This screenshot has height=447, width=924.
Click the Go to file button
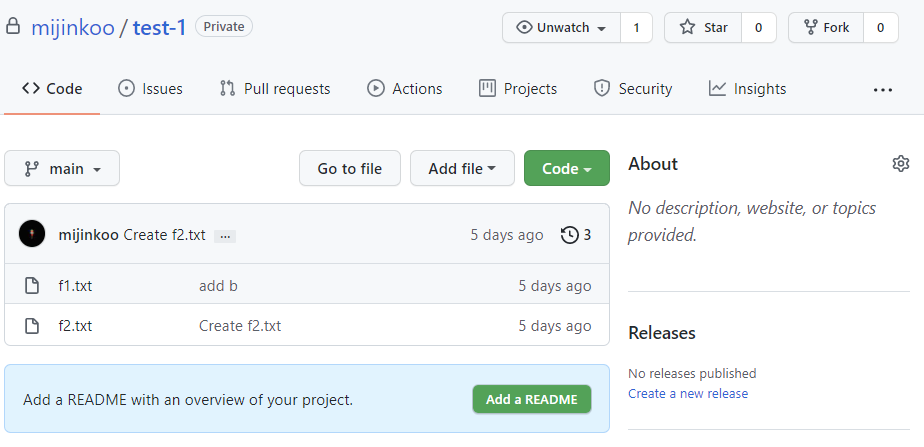(349, 168)
